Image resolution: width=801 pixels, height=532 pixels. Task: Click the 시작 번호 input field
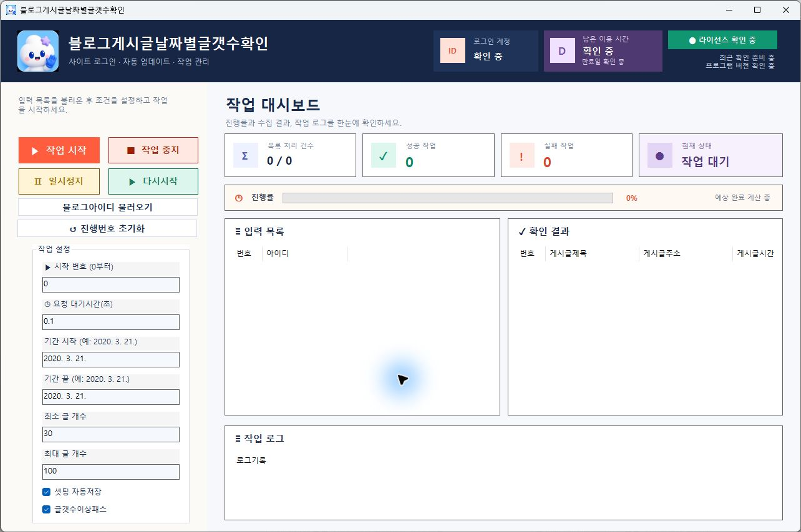[x=111, y=284]
